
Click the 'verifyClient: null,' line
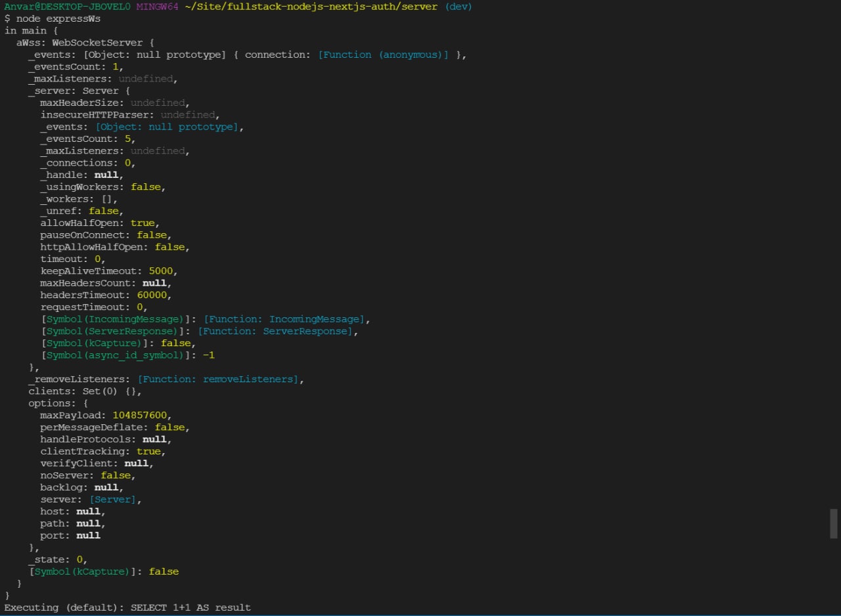click(97, 463)
